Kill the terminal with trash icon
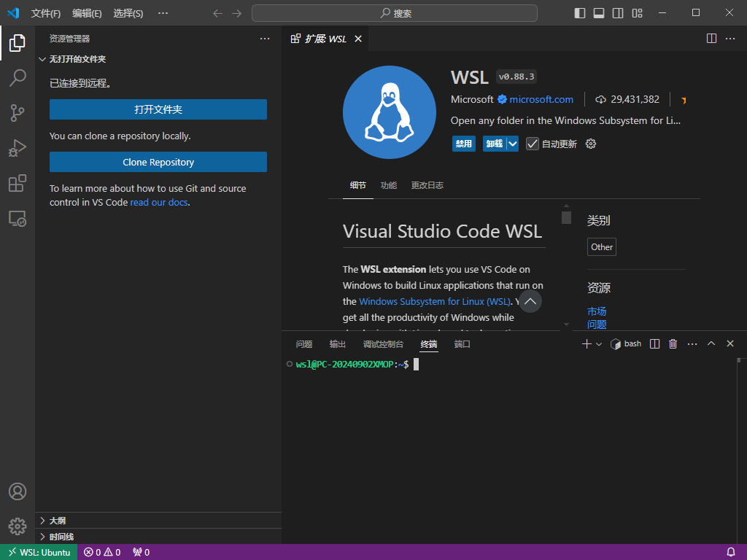Viewport: 747px width, 560px height. (673, 344)
